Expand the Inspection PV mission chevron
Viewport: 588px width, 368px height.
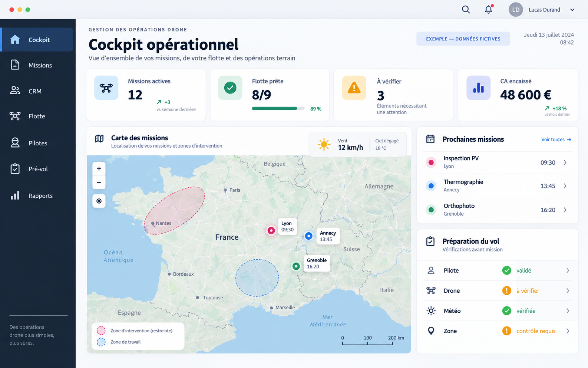coord(565,162)
